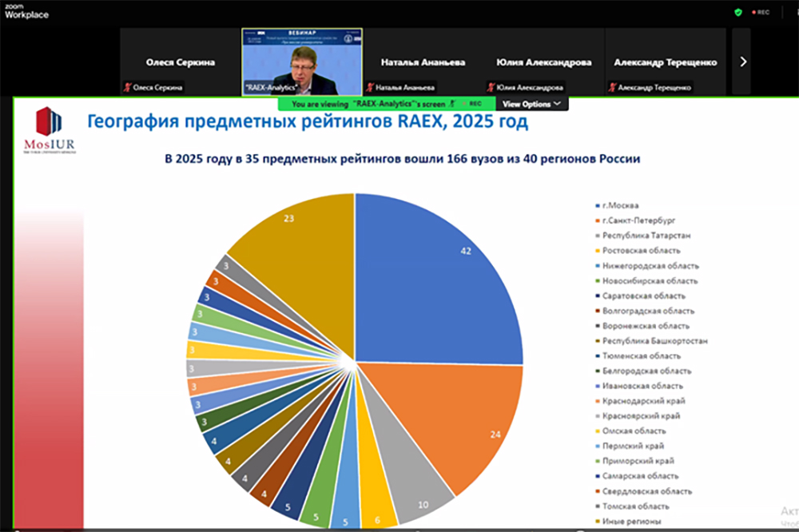This screenshot has height=532, width=799.
Task: Click muted microphone icon beside Юлия Александрова
Action: point(491,88)
